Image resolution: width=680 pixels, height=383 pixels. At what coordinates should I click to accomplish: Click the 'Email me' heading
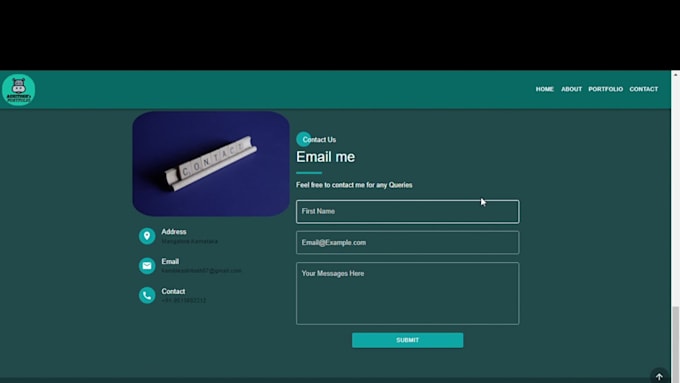point(325,157)
